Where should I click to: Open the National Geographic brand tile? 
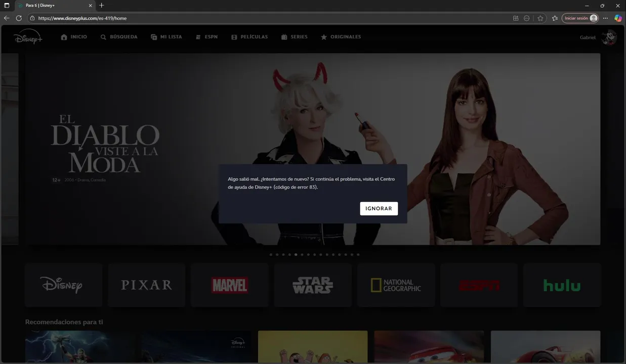[396, 285]
